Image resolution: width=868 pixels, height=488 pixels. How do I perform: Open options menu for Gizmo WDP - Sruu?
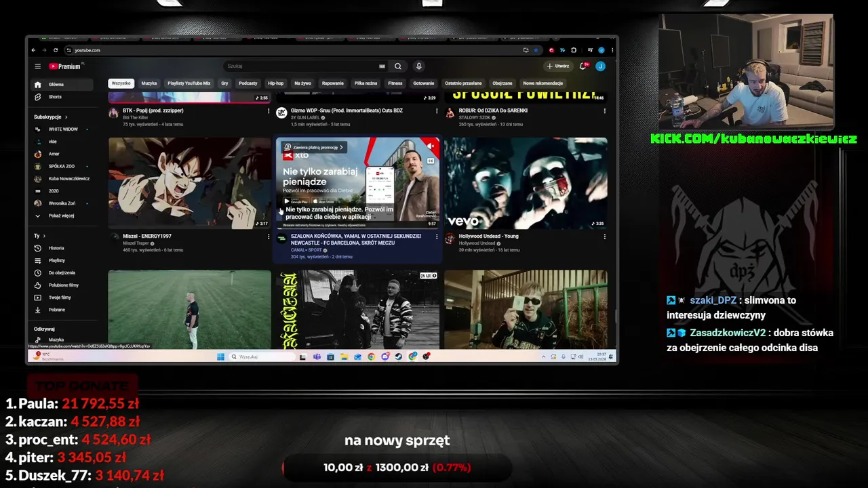point(436,111)
